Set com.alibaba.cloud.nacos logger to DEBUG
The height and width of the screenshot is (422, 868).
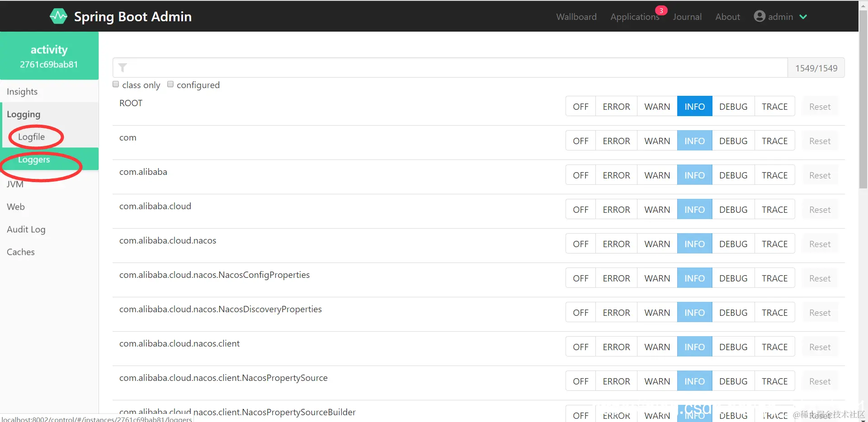click(733, 244)
